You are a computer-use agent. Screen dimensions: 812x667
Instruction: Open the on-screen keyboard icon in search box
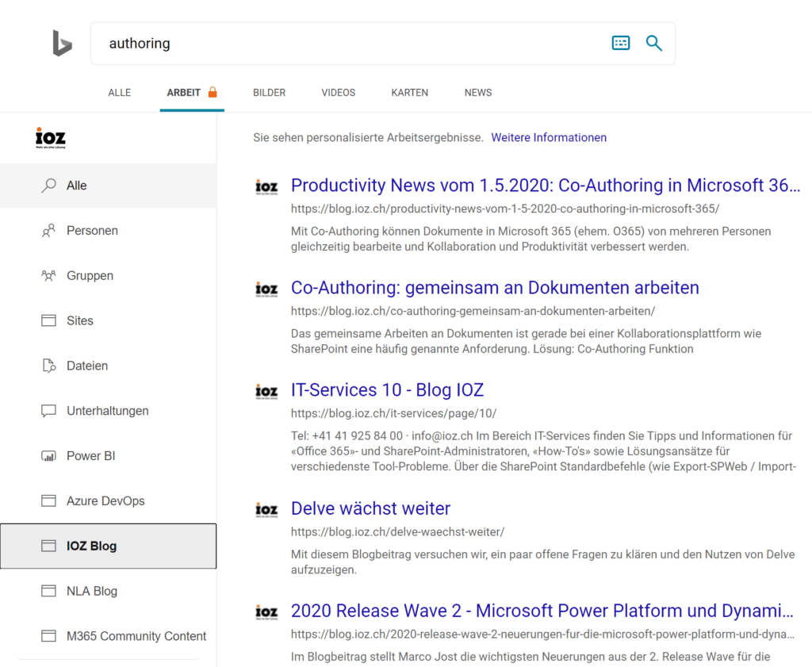click(620, 43)
